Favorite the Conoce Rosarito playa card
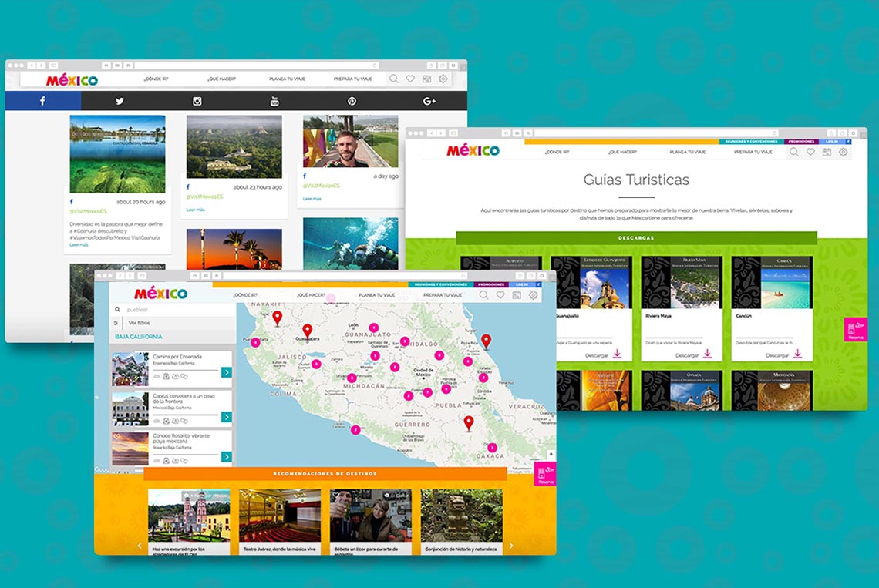Image resolution: width=879 pixels, height=588 pixels. pos(116,435)
